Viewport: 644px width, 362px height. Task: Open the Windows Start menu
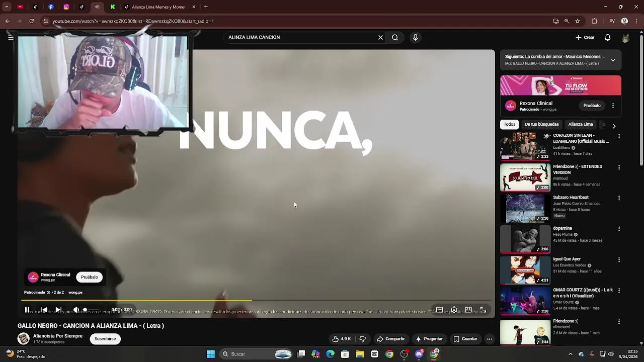point(211,354)
